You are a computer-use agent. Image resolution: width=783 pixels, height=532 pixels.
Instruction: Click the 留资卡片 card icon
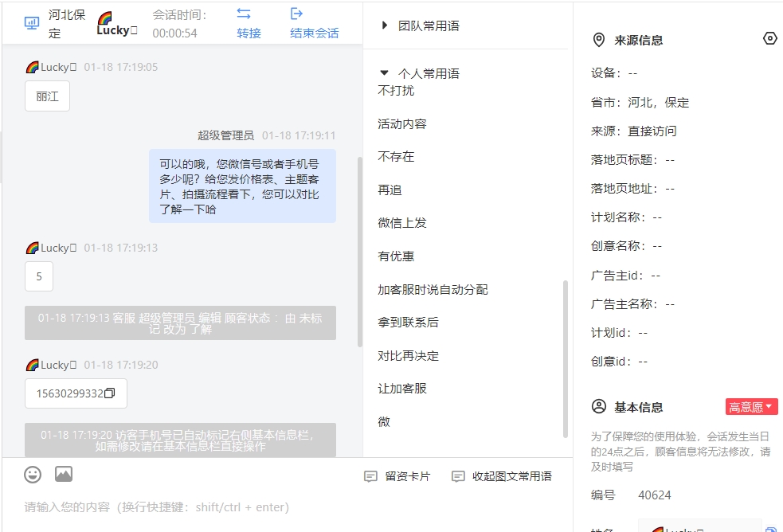pos(370,476)
